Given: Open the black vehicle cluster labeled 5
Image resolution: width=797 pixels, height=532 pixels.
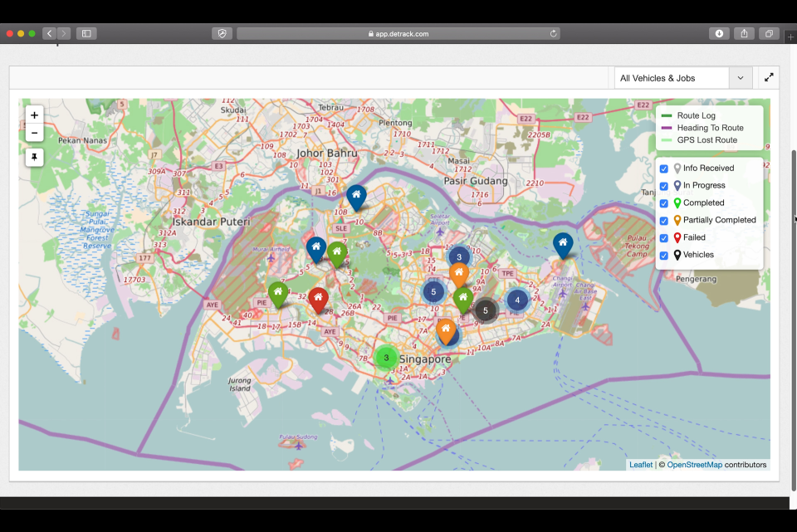Looking at the screenshot, I should pos(486,310).
